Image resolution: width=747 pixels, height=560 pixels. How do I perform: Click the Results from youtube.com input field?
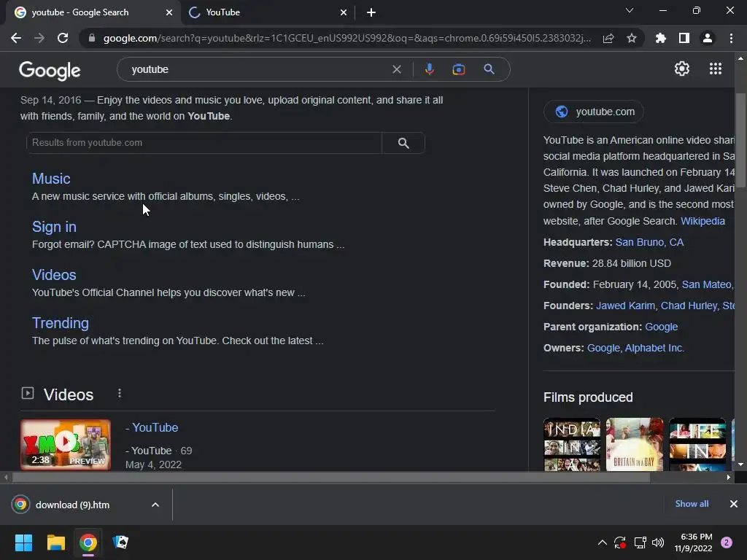[204, 143]
